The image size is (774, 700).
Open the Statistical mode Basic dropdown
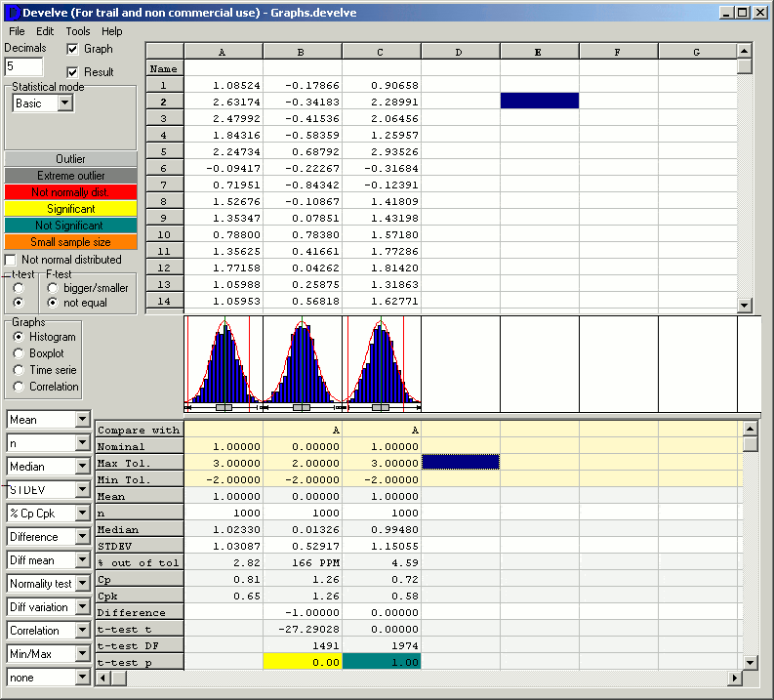[x=65, y=103]
